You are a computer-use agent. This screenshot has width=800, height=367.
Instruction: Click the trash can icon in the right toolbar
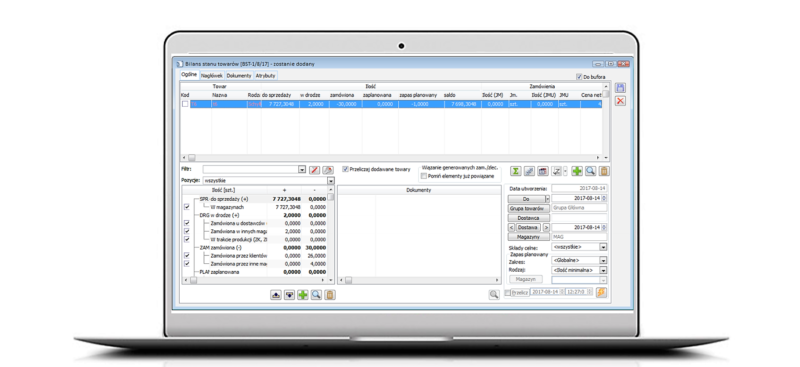pyautogui.click(x=604, y=171)
